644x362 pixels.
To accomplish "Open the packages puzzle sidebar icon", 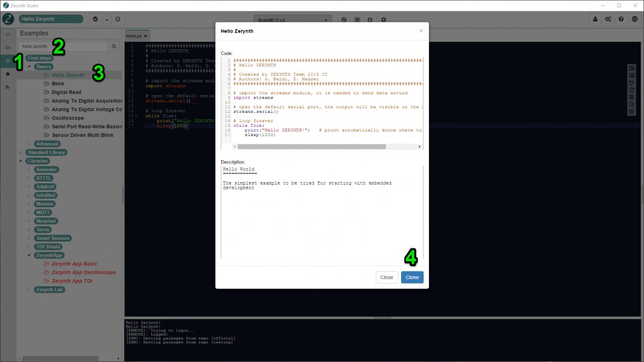I will coord(8,74).
